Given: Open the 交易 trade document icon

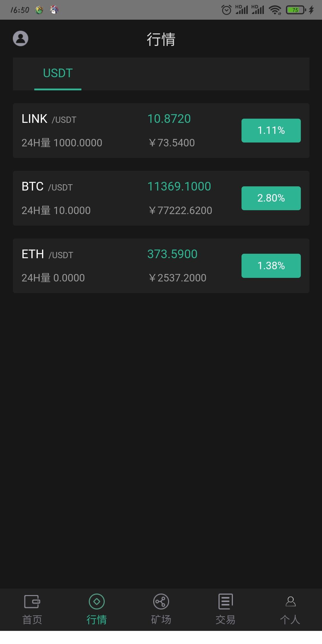Looking at the screenshot, I should tap(225, 601).
